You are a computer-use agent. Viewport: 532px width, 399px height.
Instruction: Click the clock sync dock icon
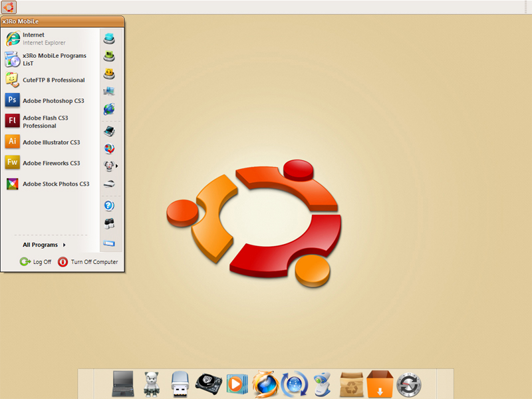(x=409, y=385)
